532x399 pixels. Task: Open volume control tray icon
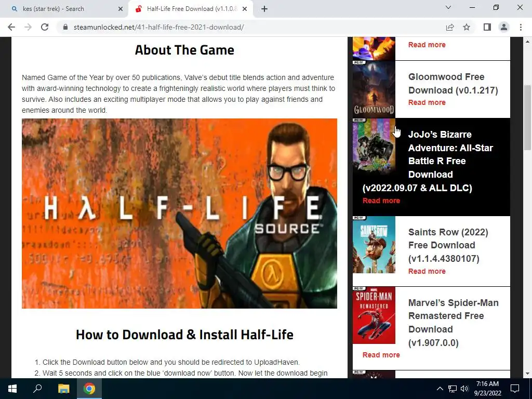[464, 389]
